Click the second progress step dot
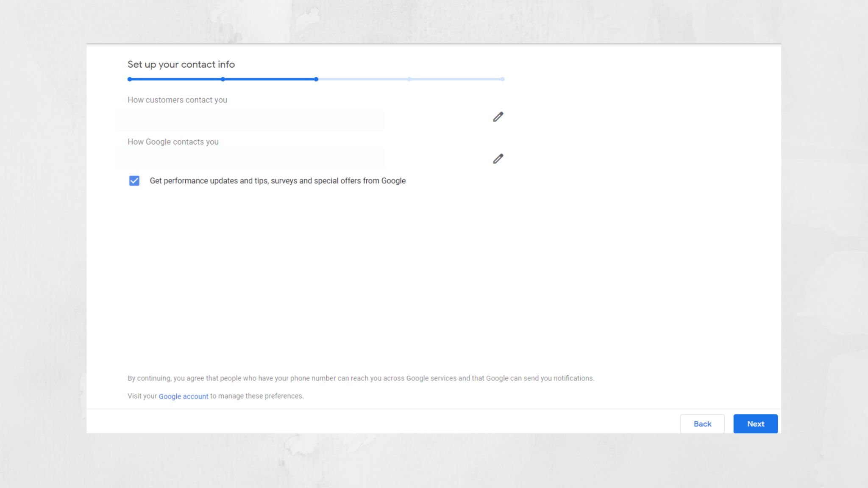The height and width of the screenshot is (488, 868). tap(223, 79)
